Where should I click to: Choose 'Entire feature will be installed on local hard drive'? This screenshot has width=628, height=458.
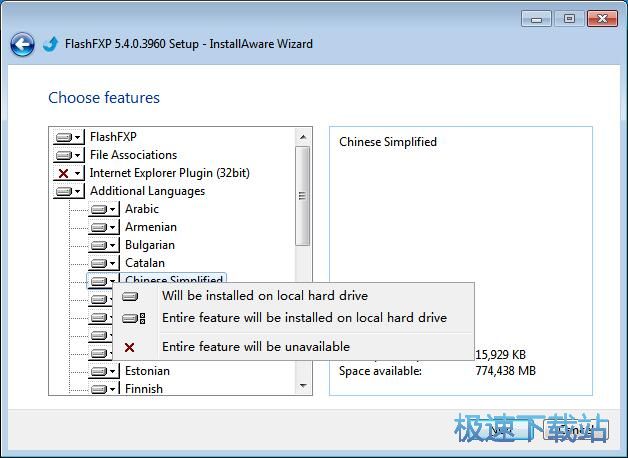click(x=294, y=318)
